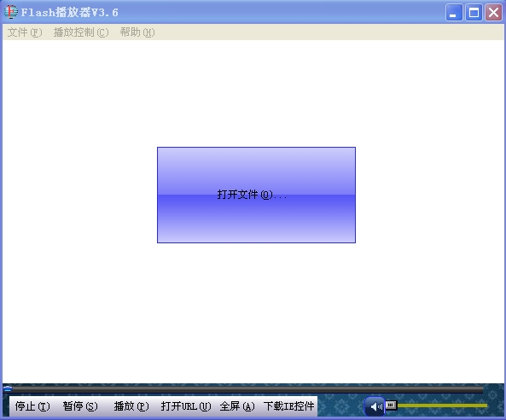This screenshot has width=506, height=420.
Task: Click the 下载IE控件 button
Action: click(288, 405)
